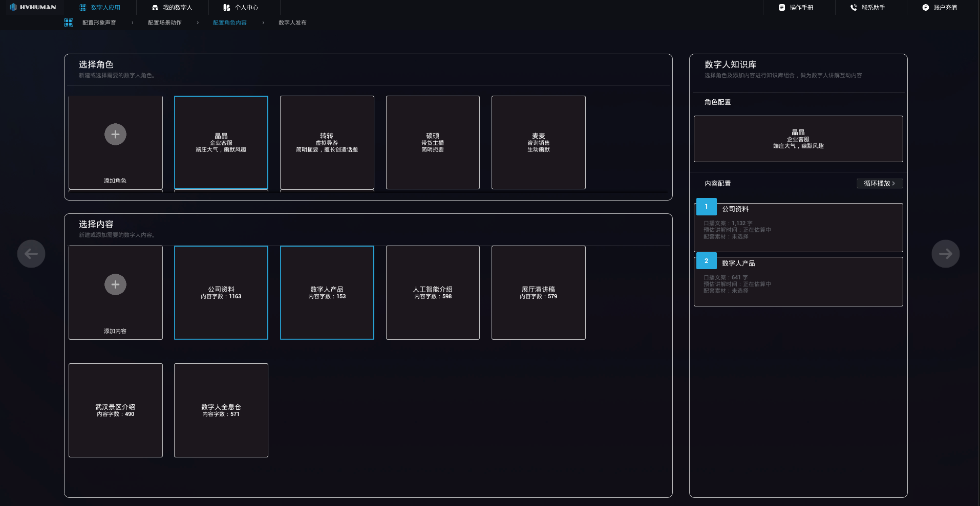
Task: Click the 添加内容 label
Action: tap(115, 331)
